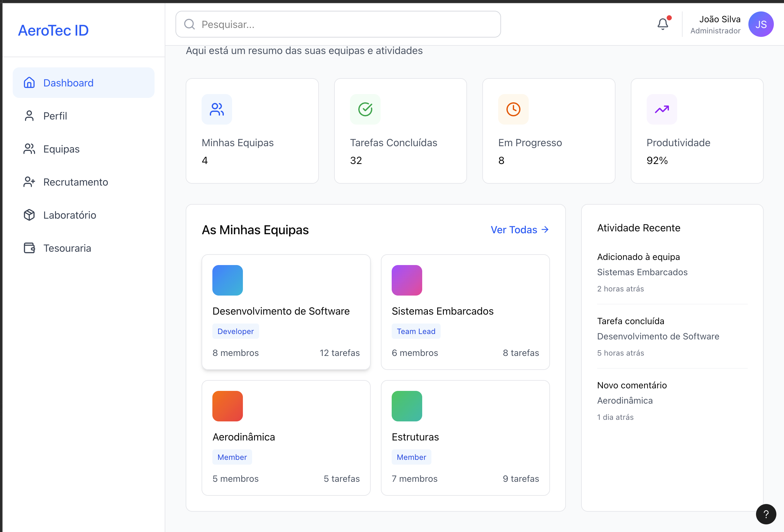784x532 pixels.
Task: Open the Recrutamento sidebar item
Action: (x=76, y=182)
